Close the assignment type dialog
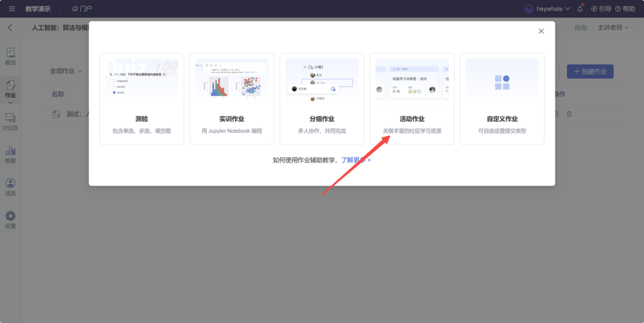644x323 pixels. point(541,31)
